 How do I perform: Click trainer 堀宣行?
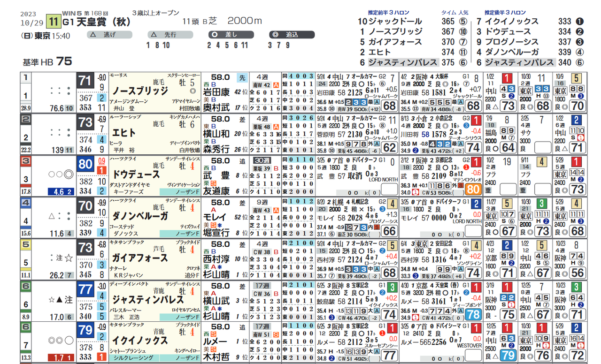coord(216,232)
